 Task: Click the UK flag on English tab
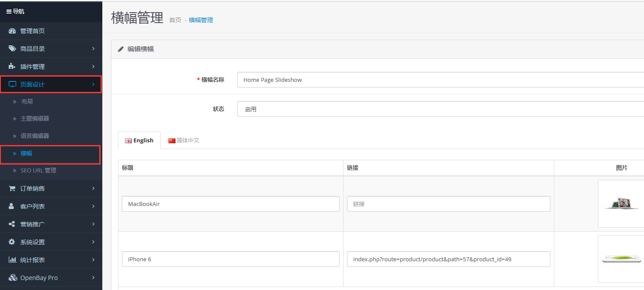pyautogui.click(x=128, y=141)
